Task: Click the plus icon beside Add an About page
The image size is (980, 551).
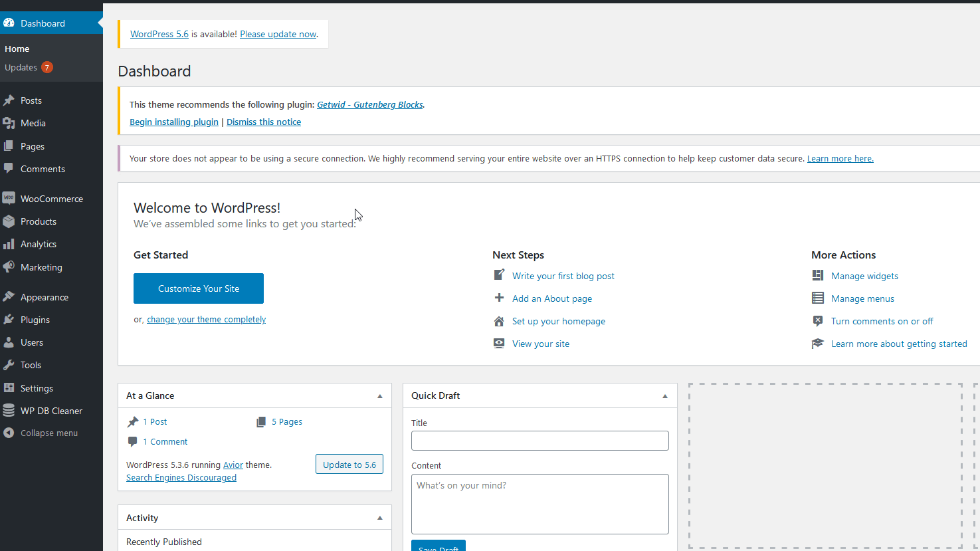Action: tap(499, 298)
